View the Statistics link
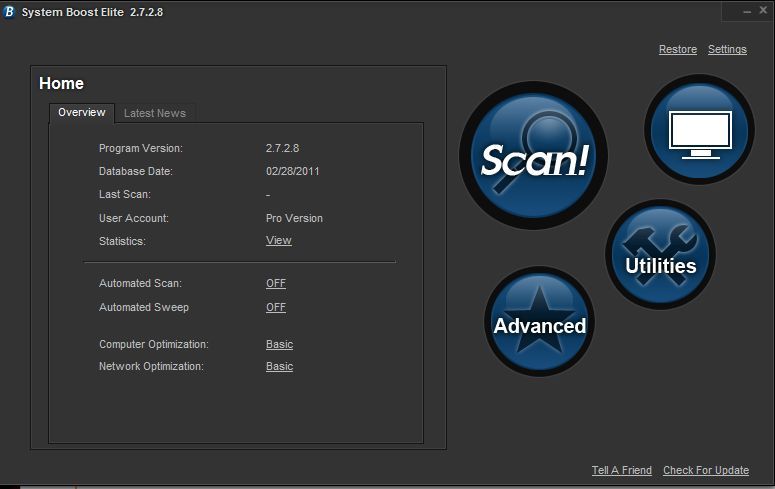The image size is (775, 489). click(x=279, y=240)
